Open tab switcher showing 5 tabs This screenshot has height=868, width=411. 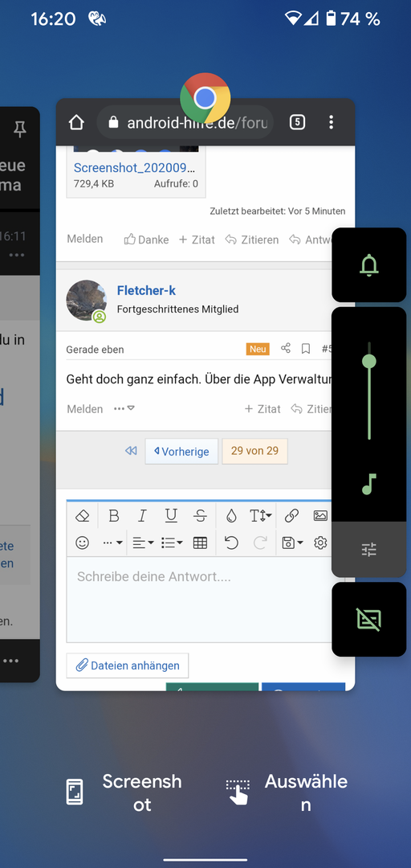click(298, 122)
